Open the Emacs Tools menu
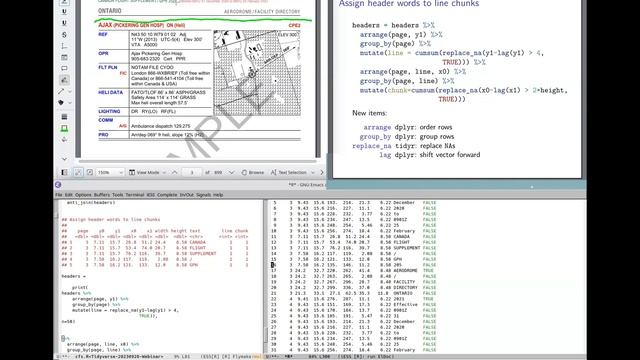The width and height of the screenshot is (640, 360). (118, 195)
